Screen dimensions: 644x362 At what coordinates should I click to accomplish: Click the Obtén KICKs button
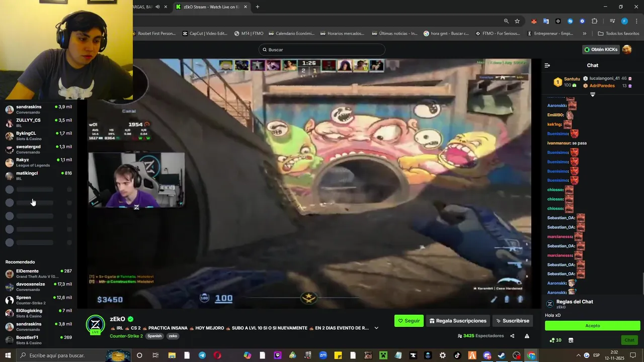click(x=601, y=49)
